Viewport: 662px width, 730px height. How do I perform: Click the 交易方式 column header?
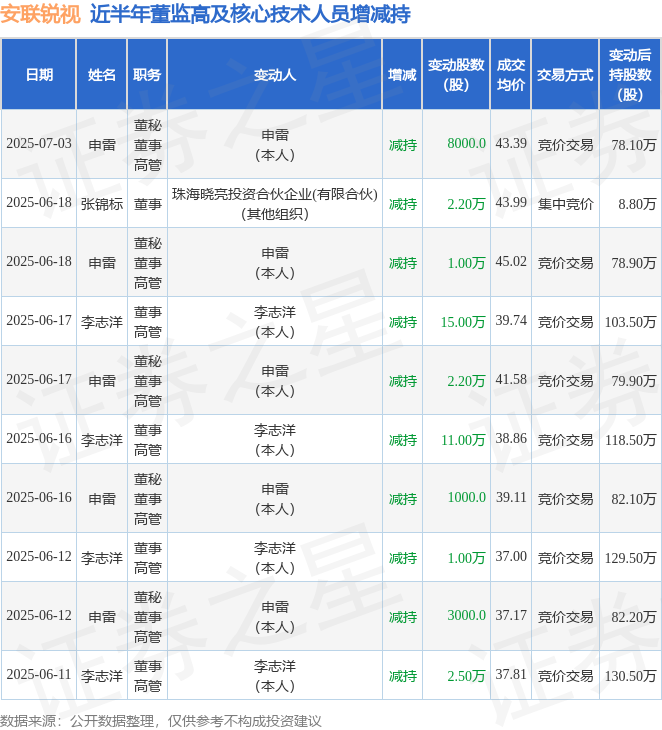pyautogui.click(x=565, y=75)
